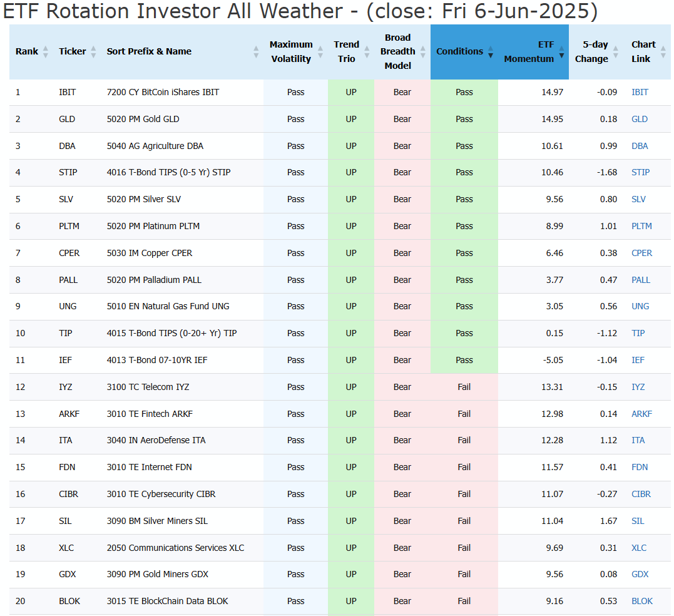Open the BLOK chart link
This screenshot has width=674, height=616.
pos(641,601)
